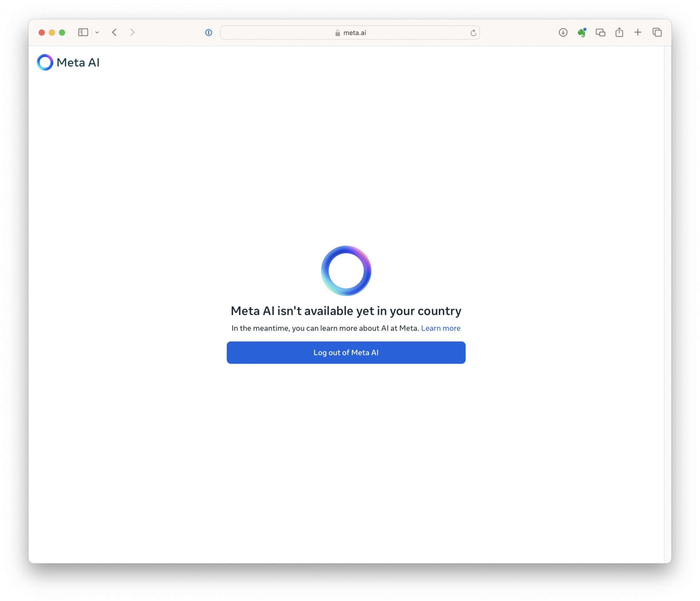This screenshot has height=601, width=700.
Task: Click the tab overview grid icon
Action: tap(657, 32)
